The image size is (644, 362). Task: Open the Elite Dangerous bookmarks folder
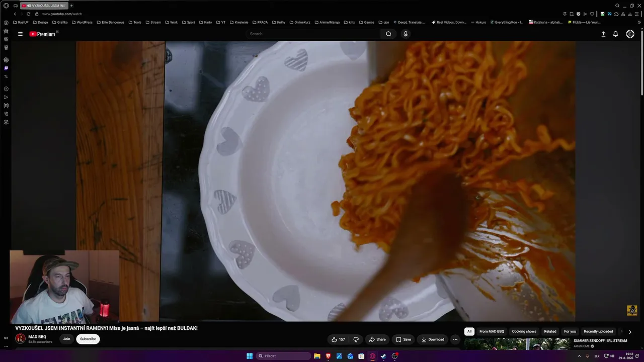pos(110,22)
